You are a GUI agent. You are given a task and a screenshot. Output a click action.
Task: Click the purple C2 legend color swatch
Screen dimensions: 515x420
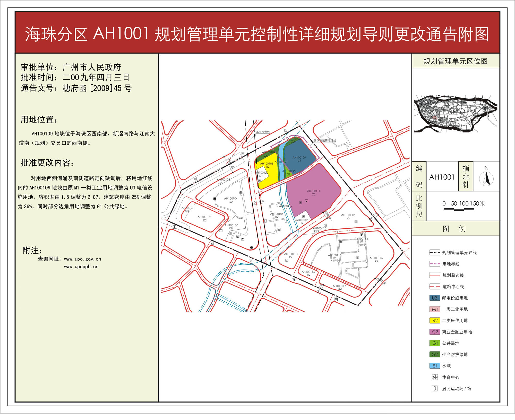435,332
